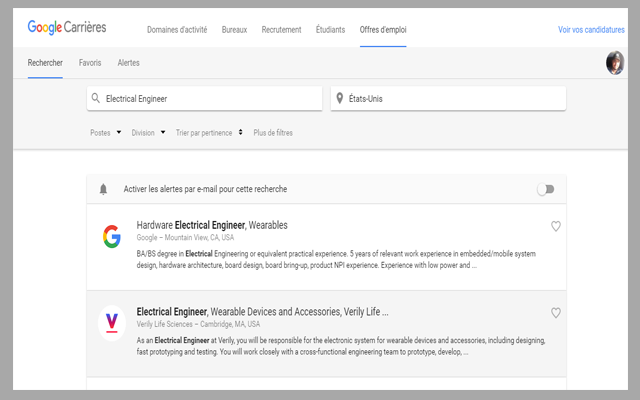Enable e-mail alerts for this search
This screenshot has width=640, height=400.
click(x=545, y=189)
